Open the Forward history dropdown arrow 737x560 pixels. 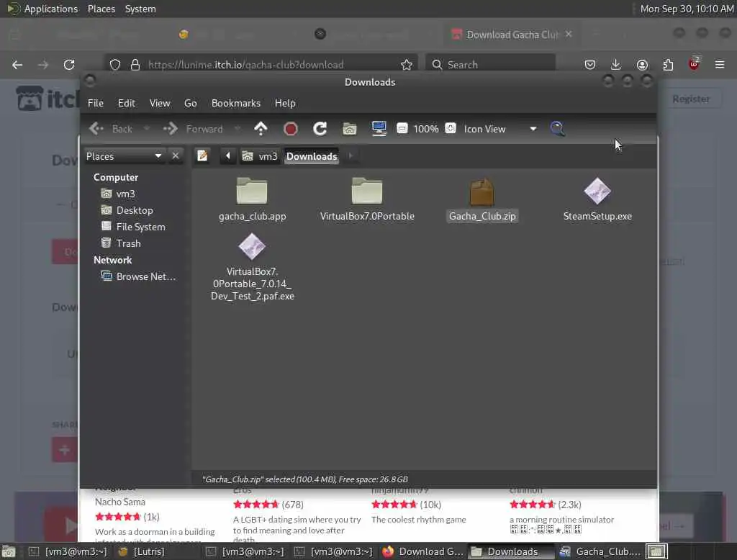[x=238, y=128]
